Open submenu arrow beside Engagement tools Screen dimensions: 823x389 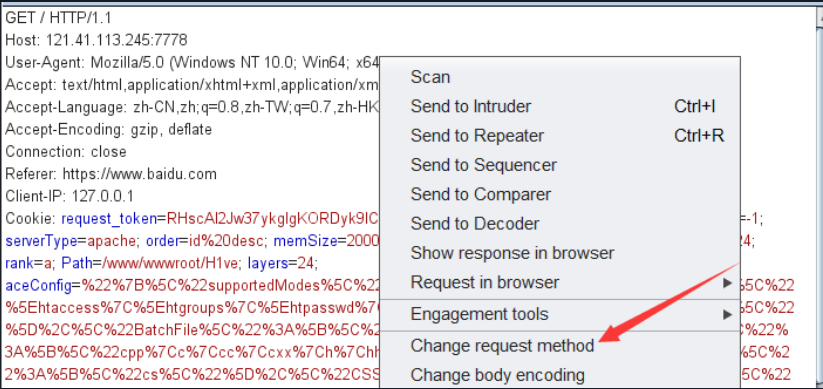(727, 315)
